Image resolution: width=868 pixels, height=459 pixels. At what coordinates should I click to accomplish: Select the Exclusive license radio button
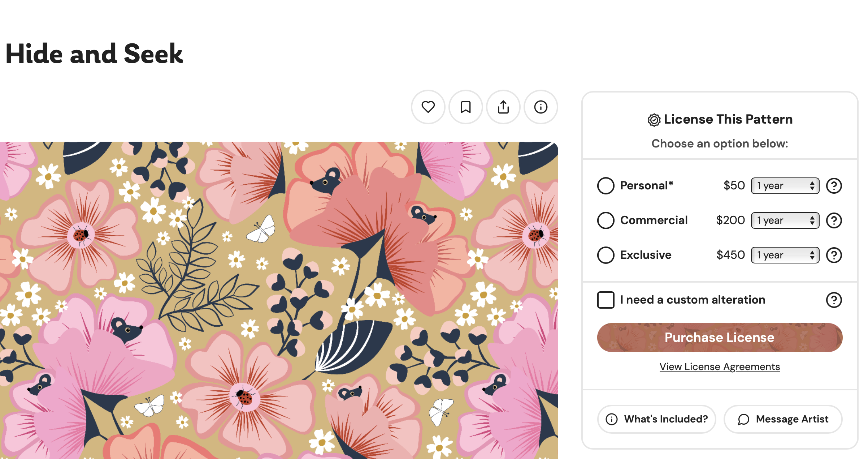(606, 255)
